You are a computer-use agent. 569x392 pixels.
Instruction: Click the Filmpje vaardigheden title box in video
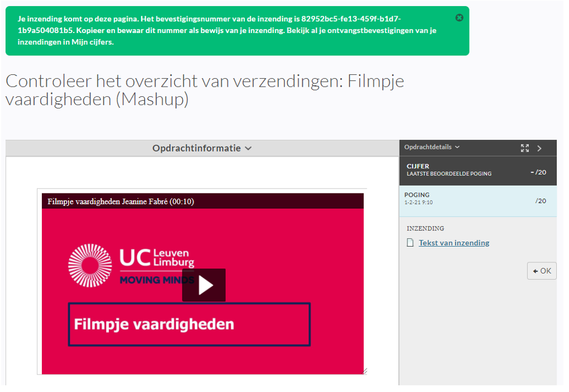pyautogui.click(x=189, y=324)
